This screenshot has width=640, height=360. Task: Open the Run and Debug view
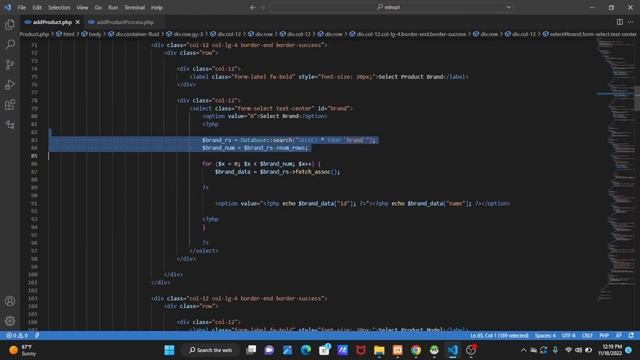coord(10,84)
